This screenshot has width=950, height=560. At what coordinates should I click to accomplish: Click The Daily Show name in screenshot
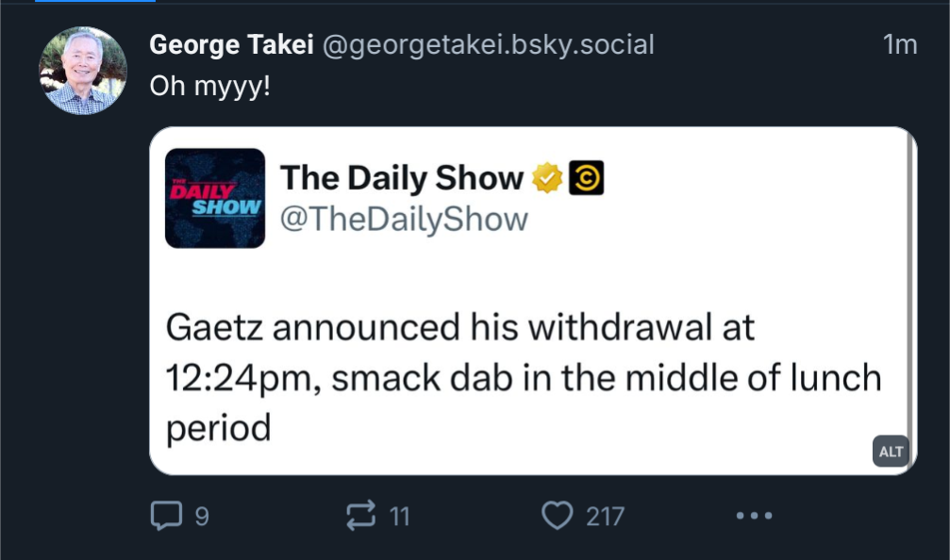pos(402,178)
